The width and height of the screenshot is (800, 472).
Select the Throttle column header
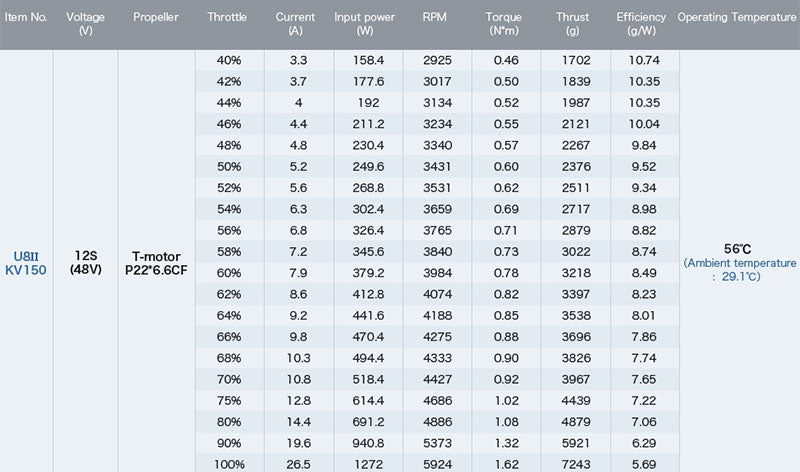227,18
